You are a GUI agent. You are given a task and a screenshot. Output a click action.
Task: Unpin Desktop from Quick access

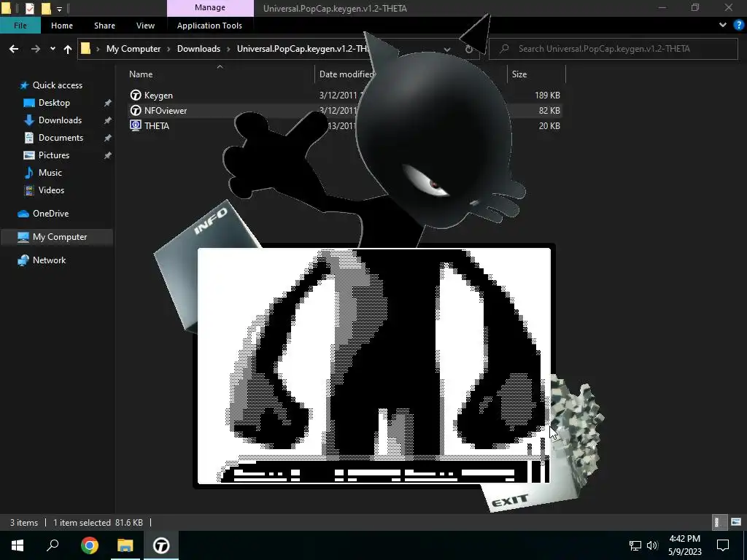point(108,103)
